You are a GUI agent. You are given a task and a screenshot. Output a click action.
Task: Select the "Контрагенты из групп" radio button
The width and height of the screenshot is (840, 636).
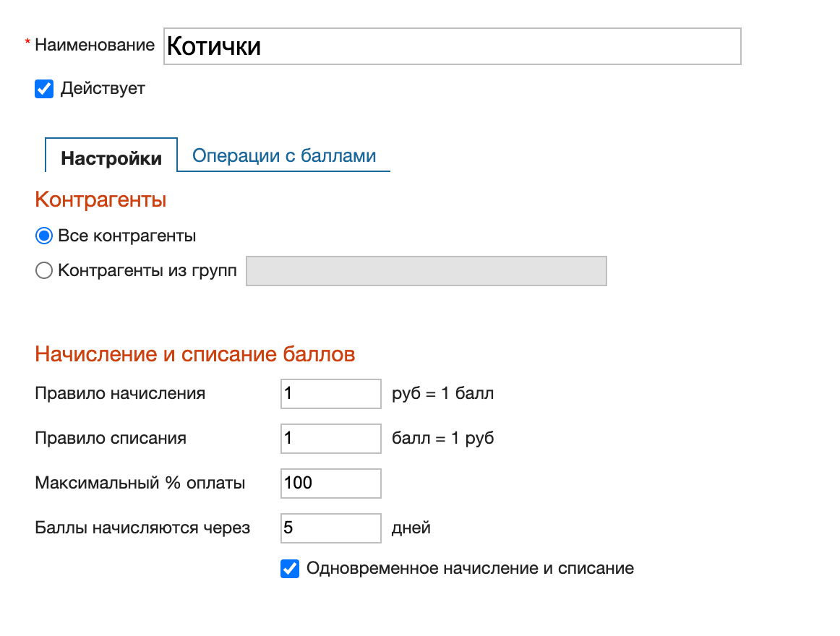(43, 270)
